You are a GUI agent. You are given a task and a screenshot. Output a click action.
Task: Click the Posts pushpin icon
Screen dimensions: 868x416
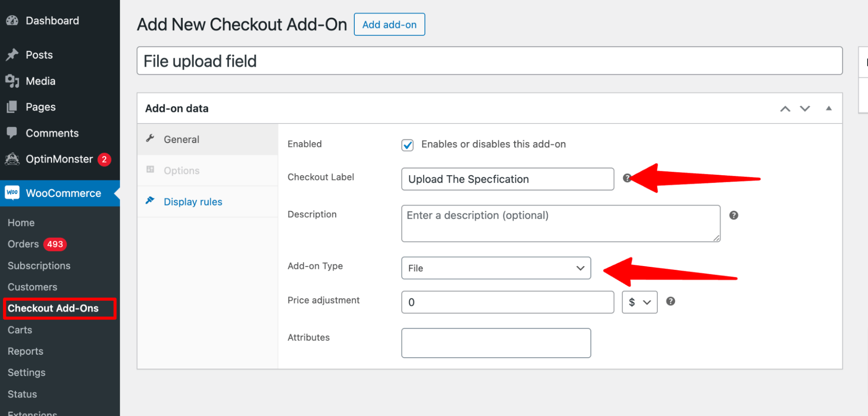(x=12, y=55)
